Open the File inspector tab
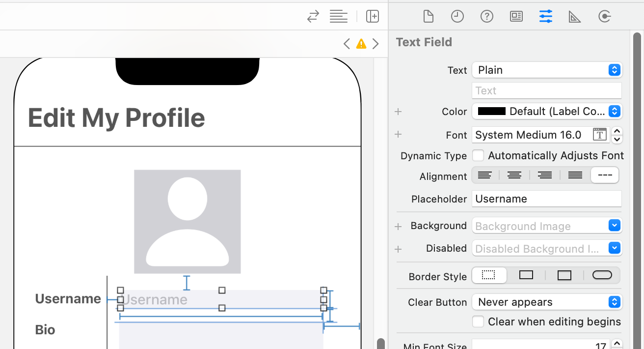Screen dimensions: 644x349 [x=429, y=17]
